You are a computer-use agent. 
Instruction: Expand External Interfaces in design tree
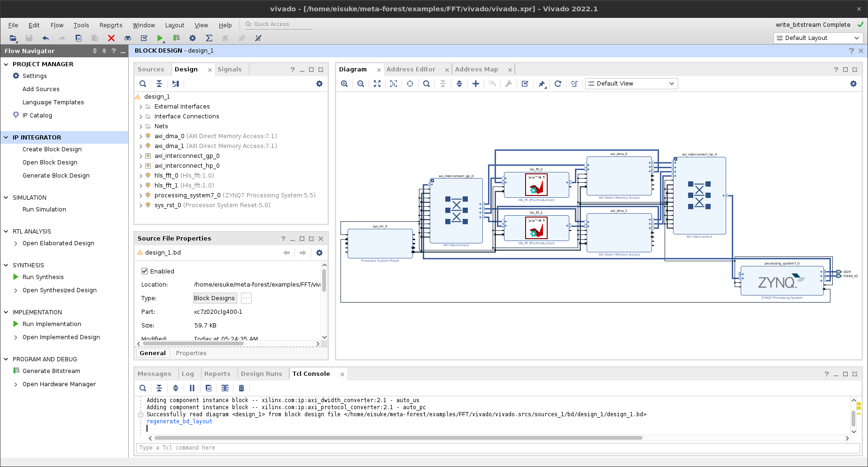point(140,107)
